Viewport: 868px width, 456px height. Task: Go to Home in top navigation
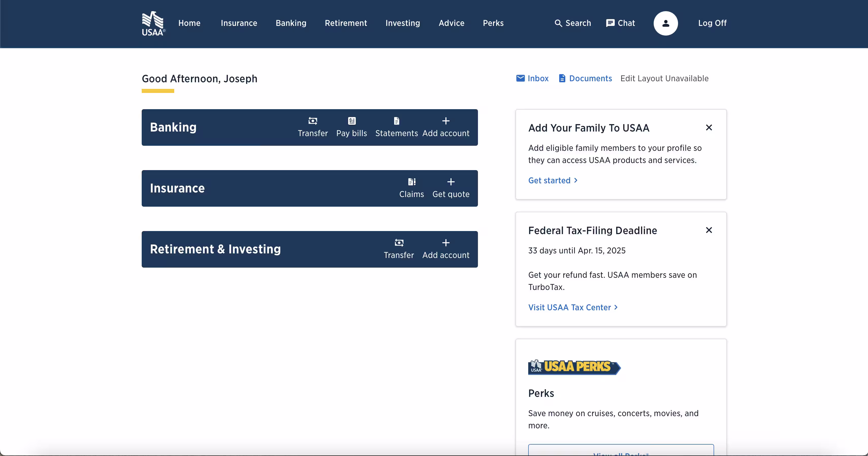(x=189, y=23)
